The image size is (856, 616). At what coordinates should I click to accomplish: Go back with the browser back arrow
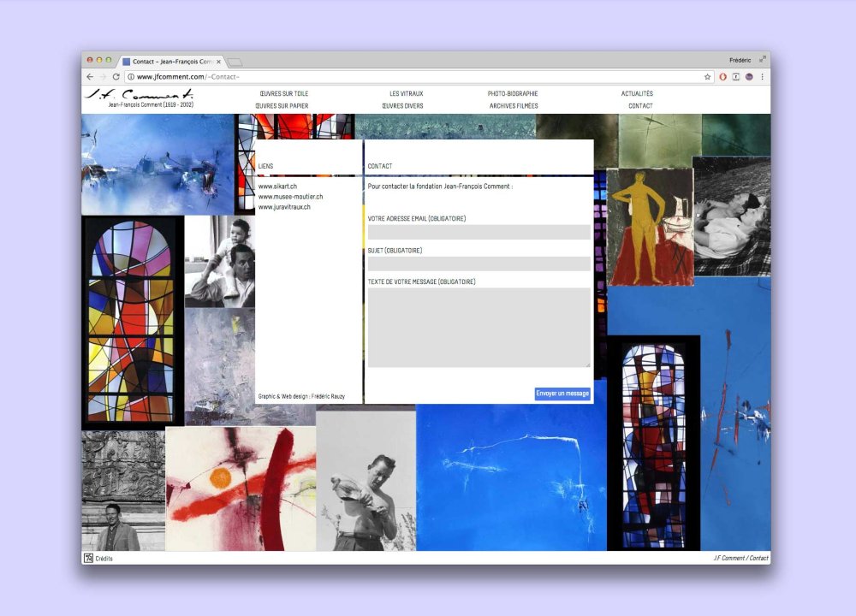coord(90,77)
